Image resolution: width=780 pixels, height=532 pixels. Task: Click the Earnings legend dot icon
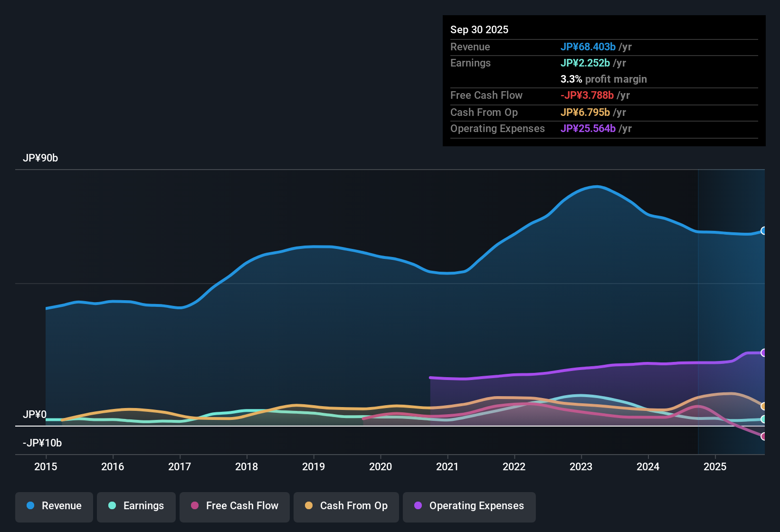(x=112, y=506)
